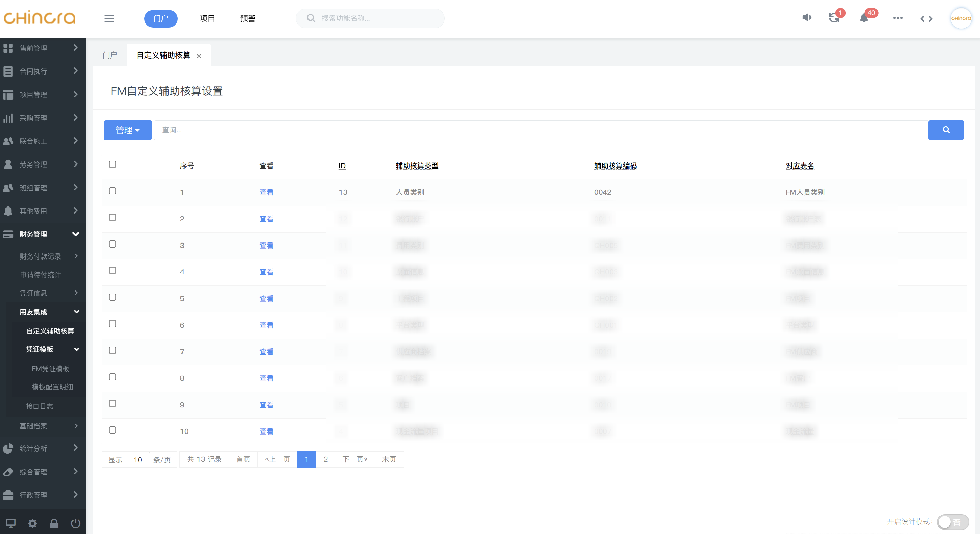Image resolution: width=980 pixels, height=534 pixels.
Task: Click the hamburger menu icon
Action: coord(109,19)
